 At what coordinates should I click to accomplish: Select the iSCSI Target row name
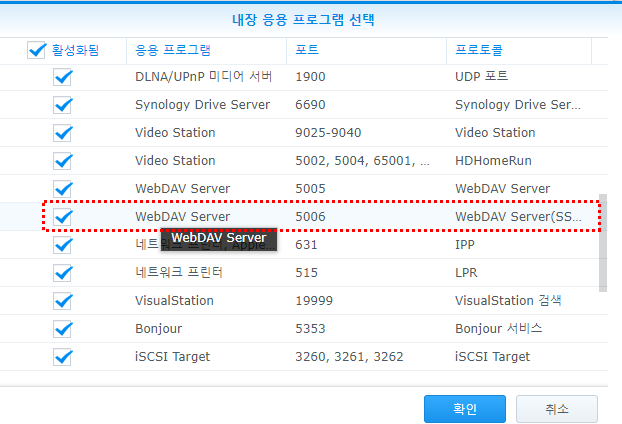[172, 356]
